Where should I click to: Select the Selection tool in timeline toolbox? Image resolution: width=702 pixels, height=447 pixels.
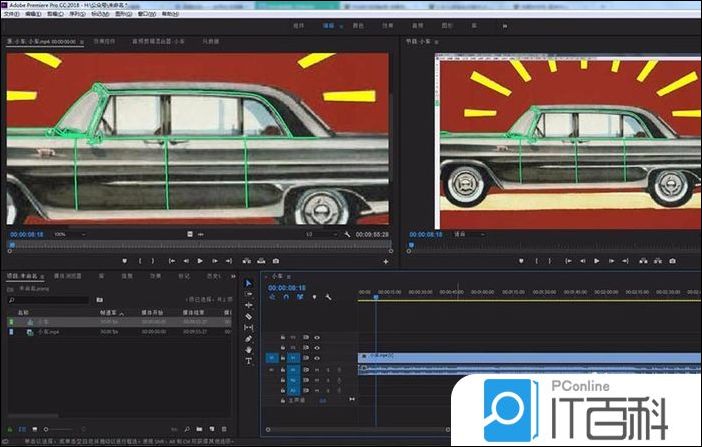tap(249, 284)
